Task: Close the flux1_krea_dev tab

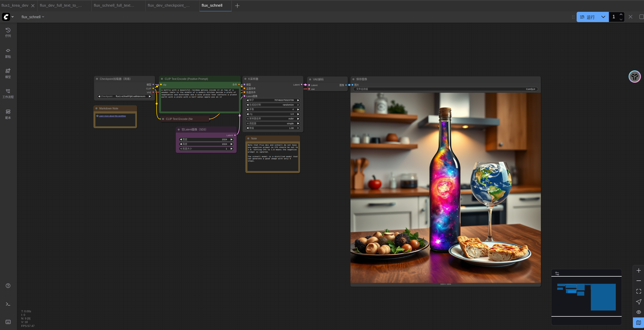Action: tap(33, 6)
